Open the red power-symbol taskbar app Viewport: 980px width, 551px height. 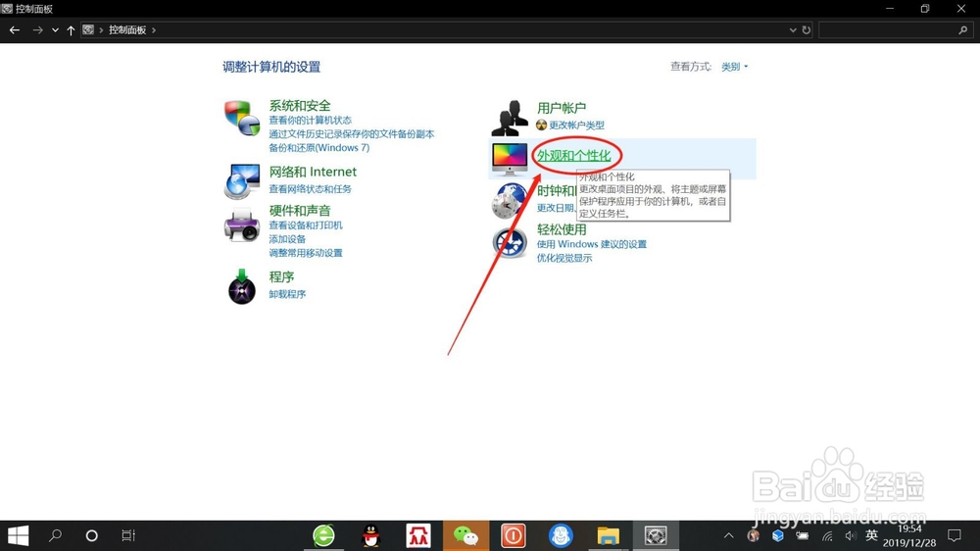[x=514, y=535]
